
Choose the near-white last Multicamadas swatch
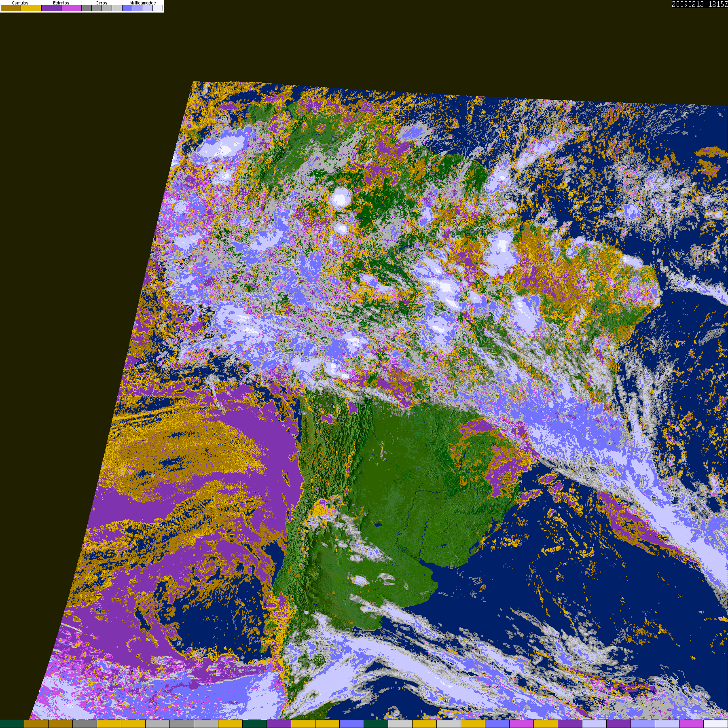coord(158,8)
